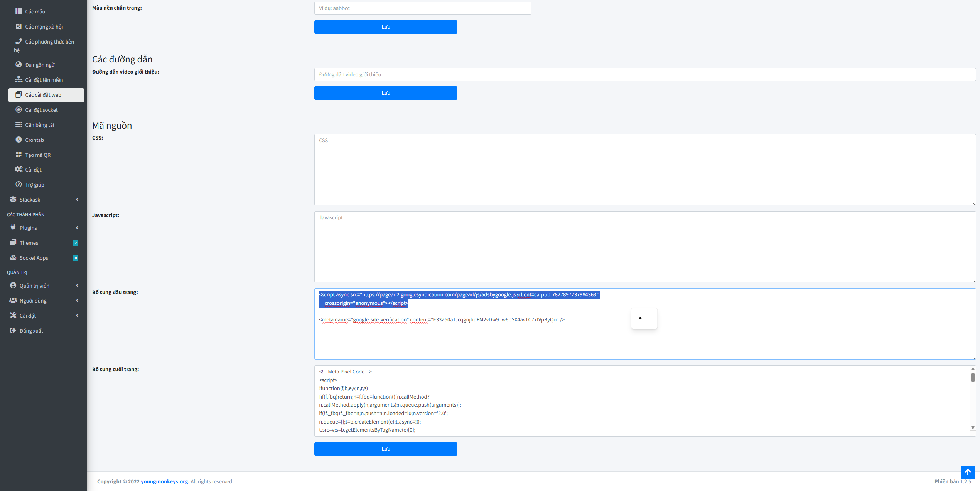The image size is (980, 491).
Task: Click the Trợ giúp question mark icon
Action: [x=19, y=184]
